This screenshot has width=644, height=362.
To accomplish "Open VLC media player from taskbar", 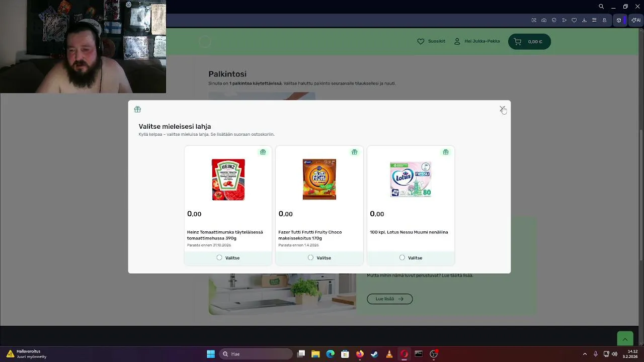I will [x=389, y=354].
